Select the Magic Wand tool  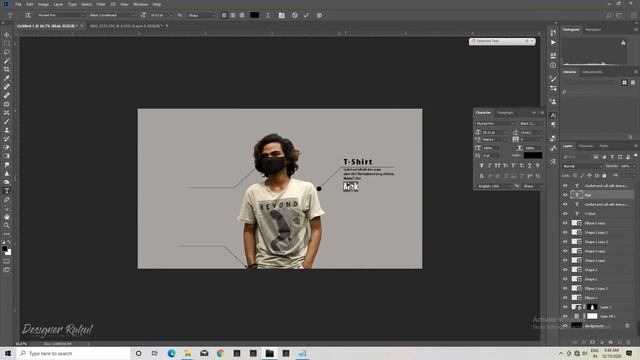[7, 61]
